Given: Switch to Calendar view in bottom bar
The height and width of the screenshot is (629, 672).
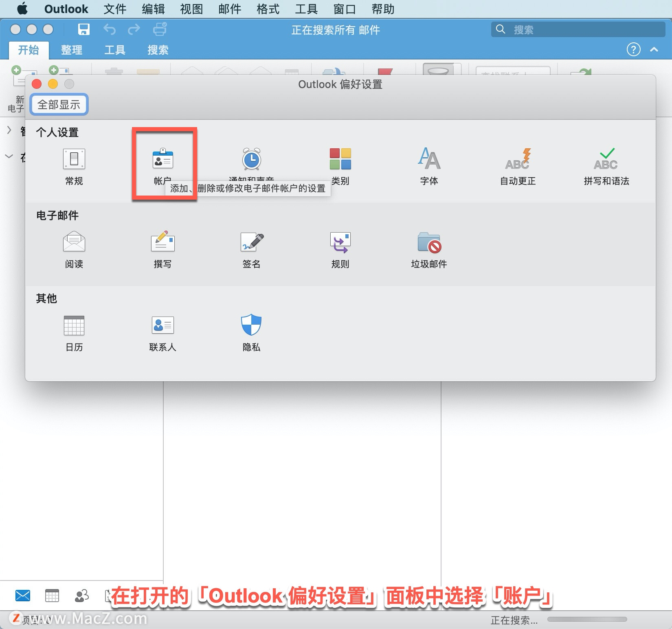Looking at the screenshot, I should [x=52, y=596].
